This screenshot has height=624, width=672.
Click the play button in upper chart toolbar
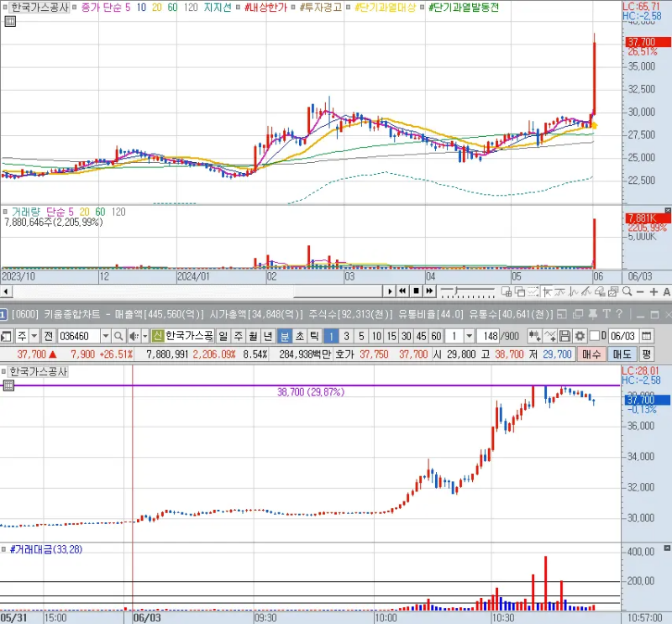coord(389,291)
